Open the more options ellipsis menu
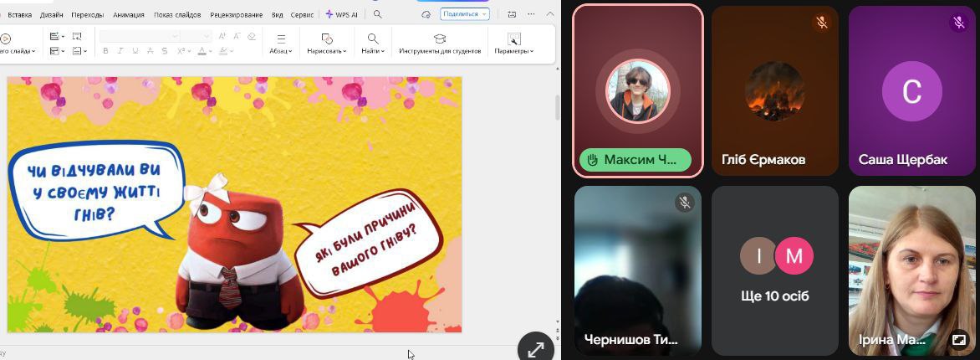The width and height of the screenshot is (980, 360). pos(531,14)
